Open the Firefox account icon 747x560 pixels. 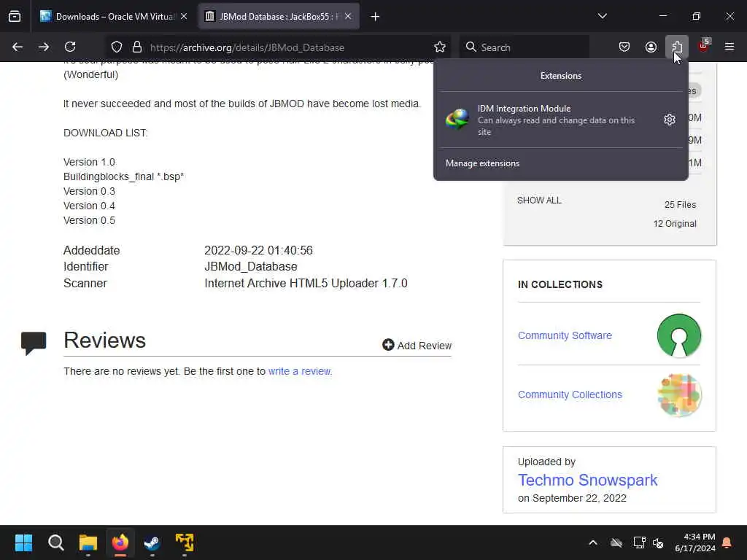[651, 47]
